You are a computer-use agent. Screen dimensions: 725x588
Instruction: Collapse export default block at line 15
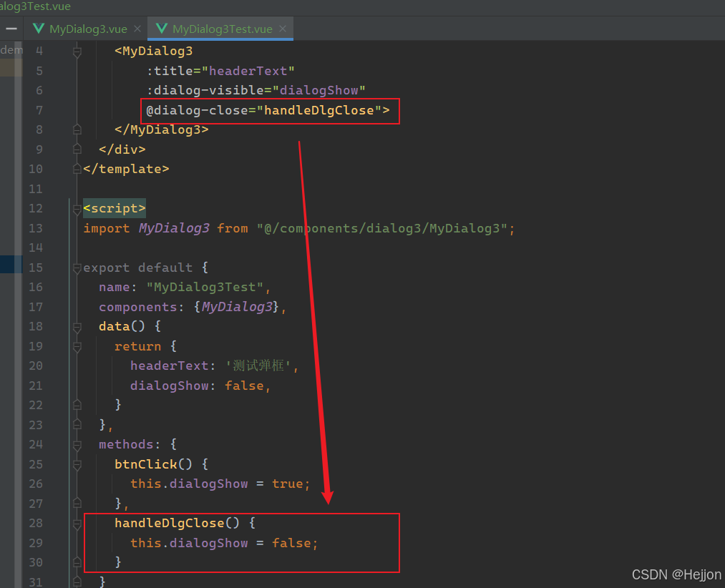[x=77, y=268]
